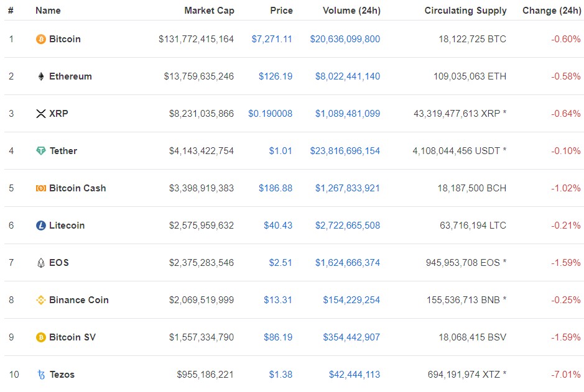This screenshot has height=392, width=584.
Task: Click the XRP logo icon
Action: pyautogui.click(x=40, y=114)
